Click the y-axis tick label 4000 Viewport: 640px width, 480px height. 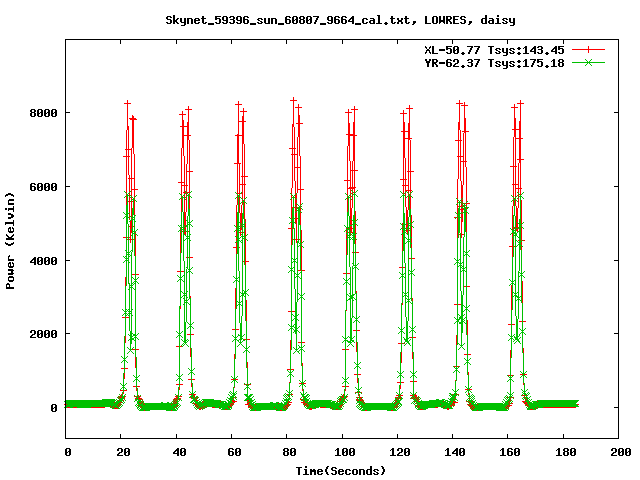point(43,261)
